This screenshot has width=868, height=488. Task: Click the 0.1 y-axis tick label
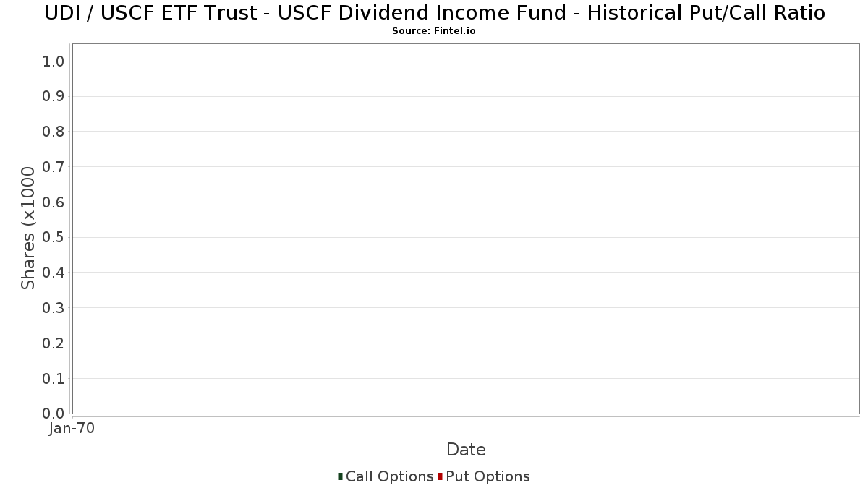(54, 379)
